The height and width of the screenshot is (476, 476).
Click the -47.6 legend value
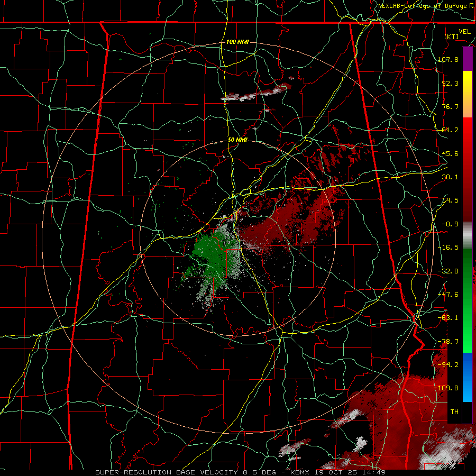click(448, 295)
